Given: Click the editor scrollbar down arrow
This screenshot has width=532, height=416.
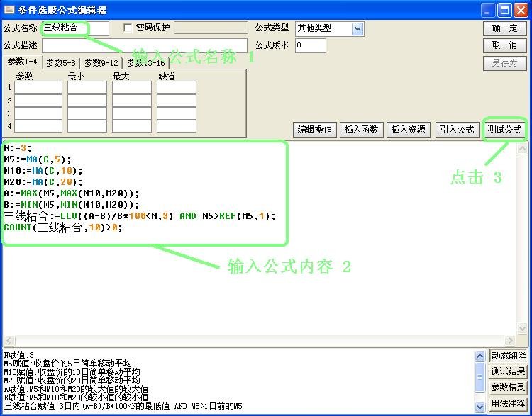Looking at the screenshot, I should click(x=522, y=328).
